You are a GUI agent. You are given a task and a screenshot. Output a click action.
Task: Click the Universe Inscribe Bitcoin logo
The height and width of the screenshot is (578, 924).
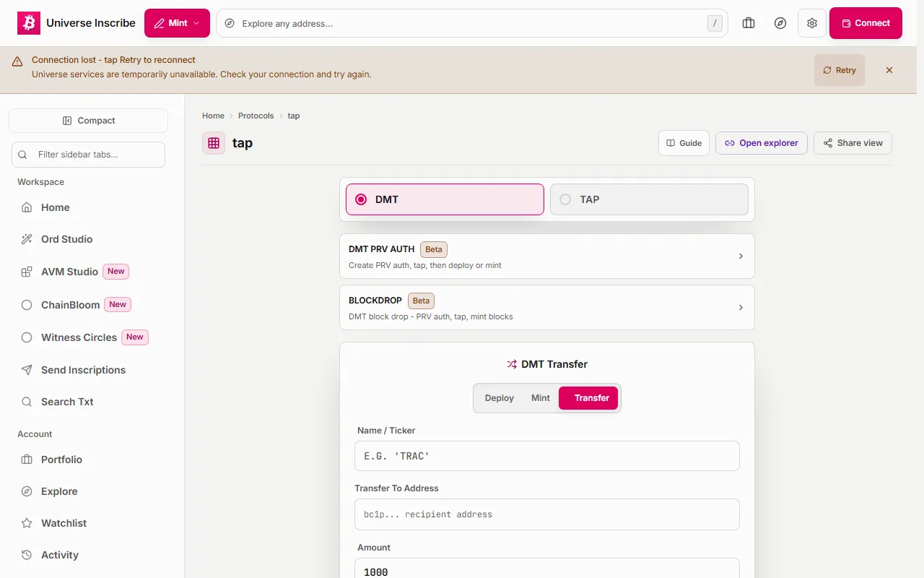(x=29, y=23)
